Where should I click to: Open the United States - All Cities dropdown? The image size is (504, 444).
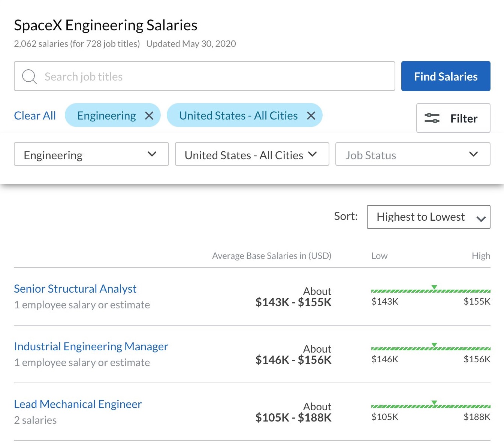tap(252, 154)
